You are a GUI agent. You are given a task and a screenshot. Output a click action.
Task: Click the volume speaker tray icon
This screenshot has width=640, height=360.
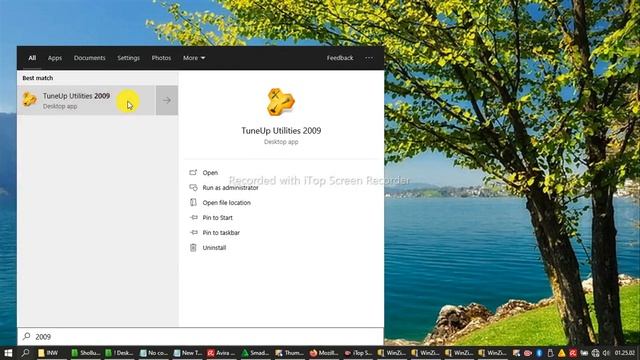pyautogui.click(x=606, y=353)
